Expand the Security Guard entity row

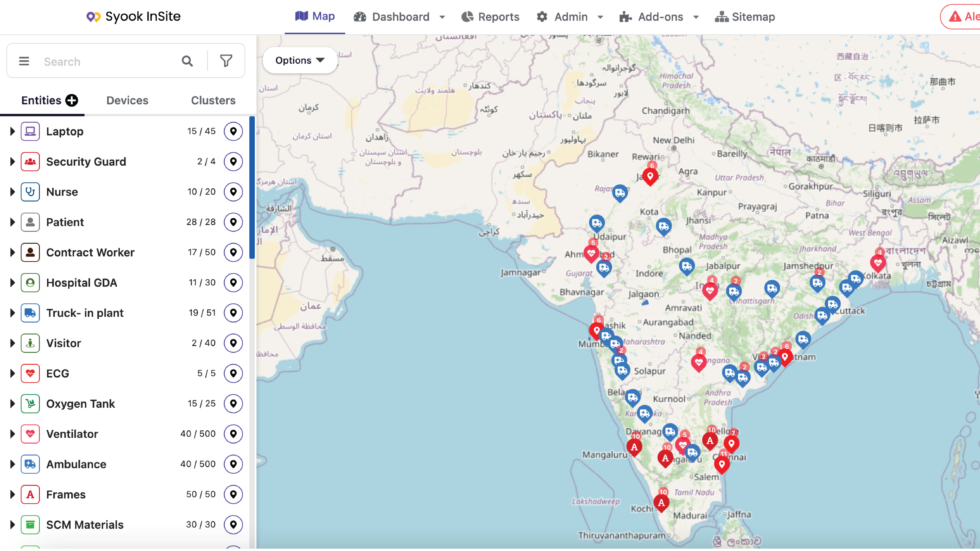[x=12, y=162]
